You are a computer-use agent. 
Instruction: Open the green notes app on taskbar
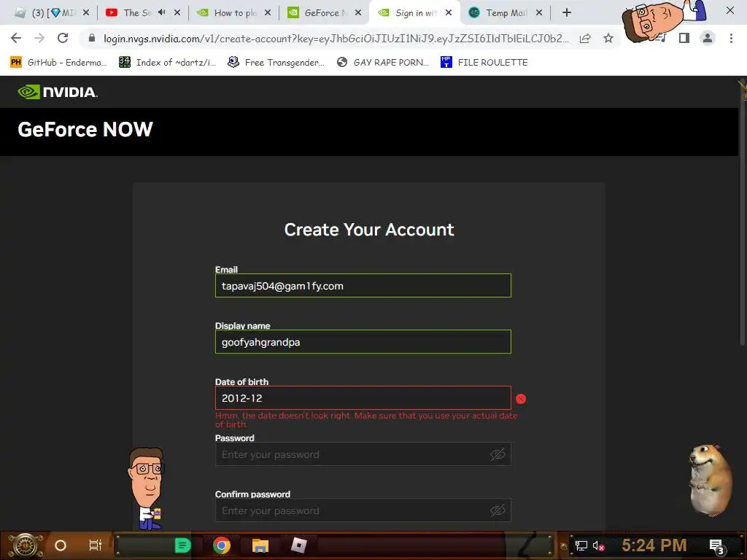point(182,545)
